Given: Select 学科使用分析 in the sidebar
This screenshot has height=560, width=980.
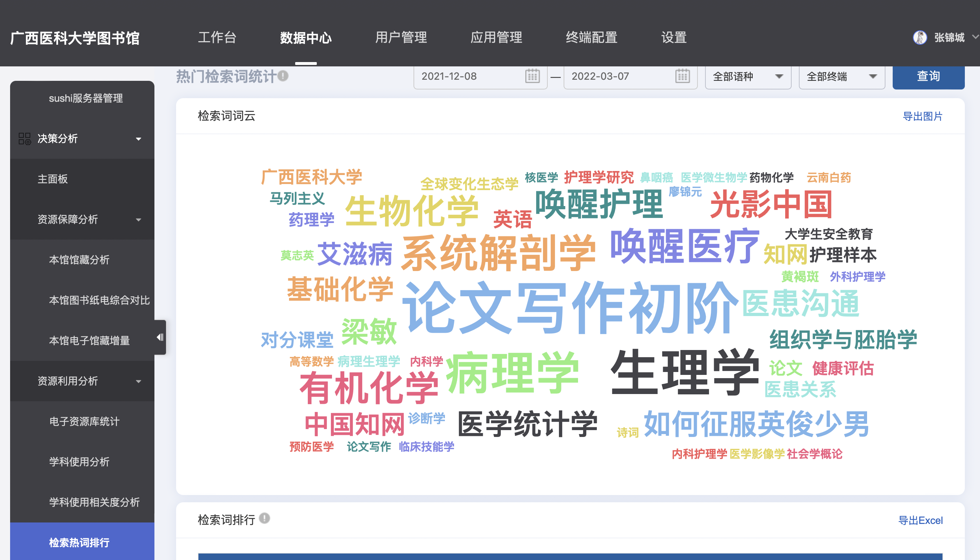Looking at the screenshot, I should coord(79,461).
